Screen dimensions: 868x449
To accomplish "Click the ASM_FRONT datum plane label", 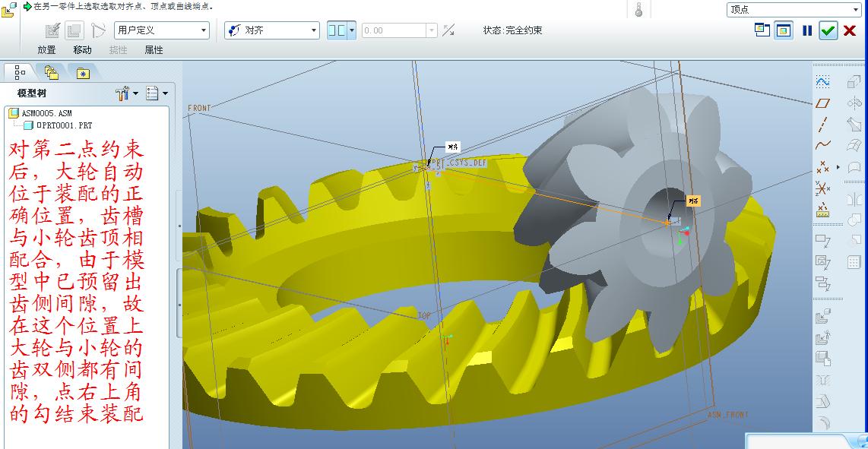I will [x=728, y=415].
